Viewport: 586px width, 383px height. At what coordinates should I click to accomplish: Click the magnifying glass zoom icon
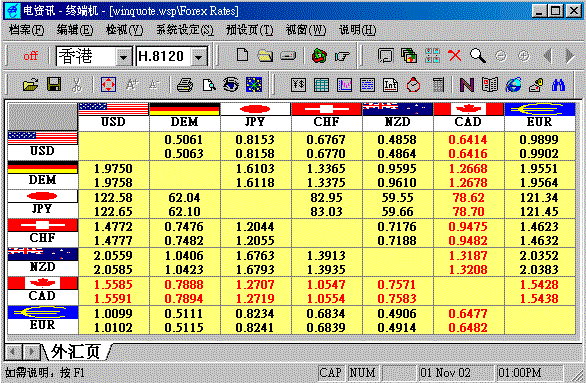tap(478, 56)
